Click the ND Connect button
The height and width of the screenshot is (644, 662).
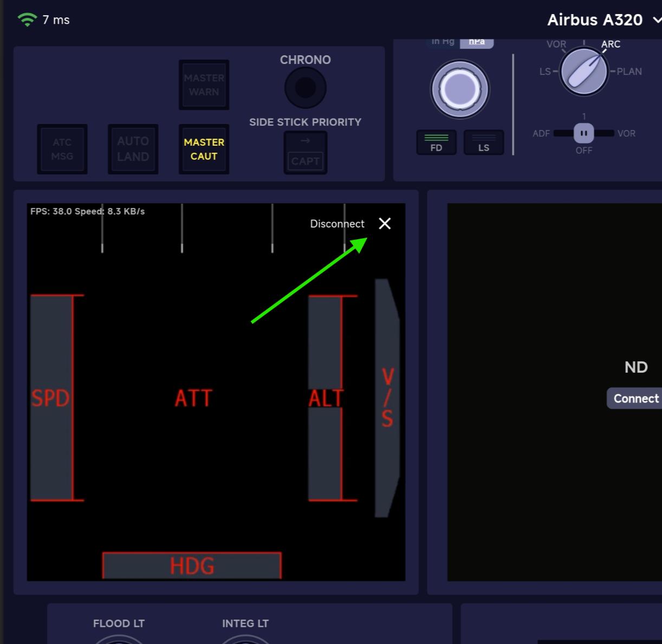click(x=635, y=399)
